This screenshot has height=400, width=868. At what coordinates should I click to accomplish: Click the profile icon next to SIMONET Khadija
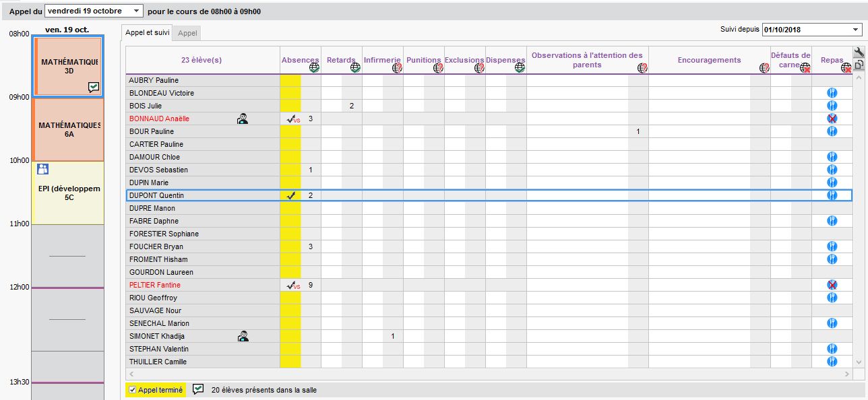coord(243,336)
